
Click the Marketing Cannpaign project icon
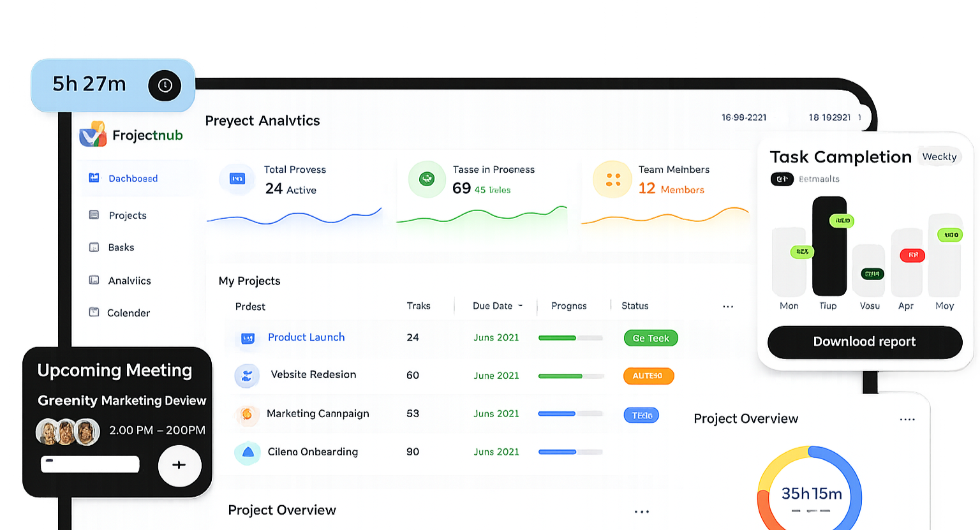tap(247, 415)
